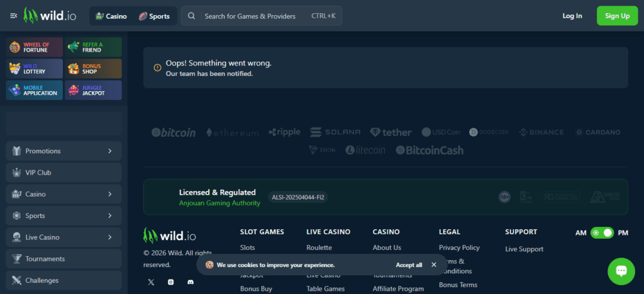
Task: Click the Tron logo
Action: (322, 150)
